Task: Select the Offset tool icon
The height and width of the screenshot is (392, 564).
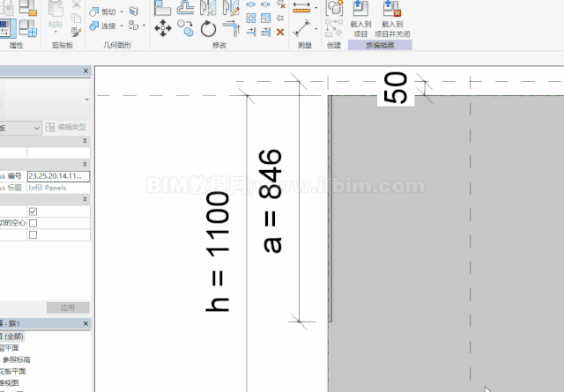Action: (186, 8)
